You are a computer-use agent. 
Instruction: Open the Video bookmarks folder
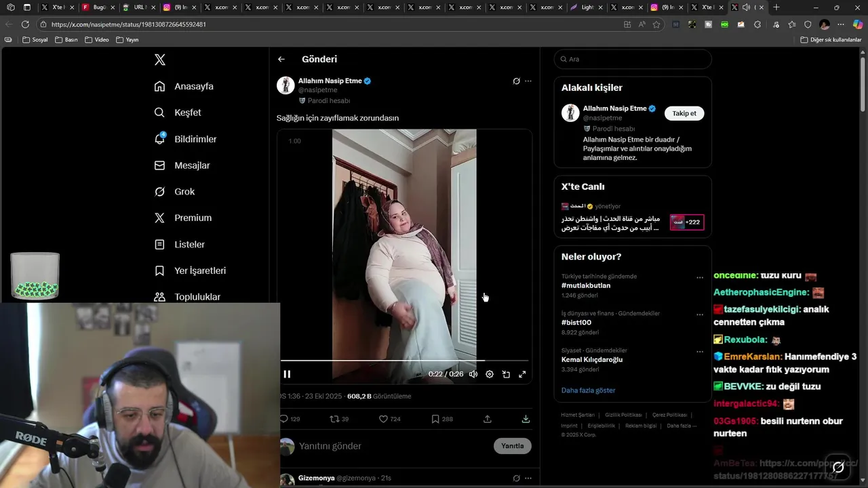pos(97,40)
